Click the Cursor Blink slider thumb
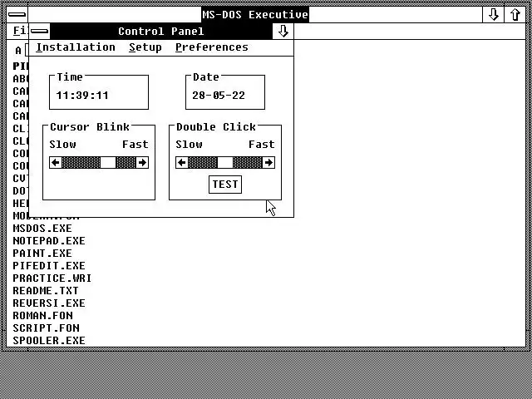 click(108, 163)
